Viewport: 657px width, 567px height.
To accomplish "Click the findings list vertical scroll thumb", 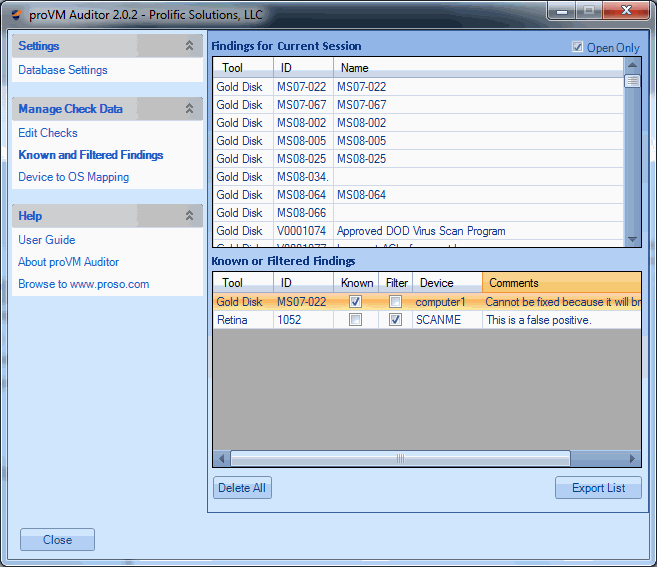I will 632,81.
